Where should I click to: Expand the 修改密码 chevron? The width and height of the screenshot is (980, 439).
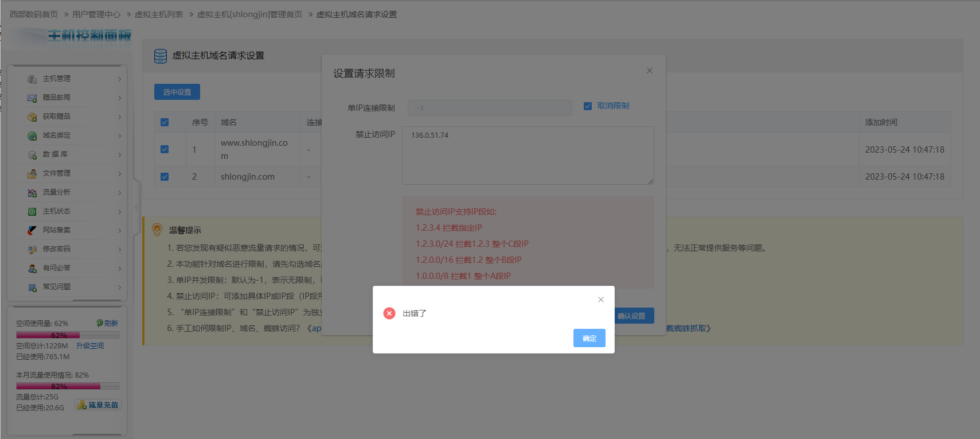[119, 250]
